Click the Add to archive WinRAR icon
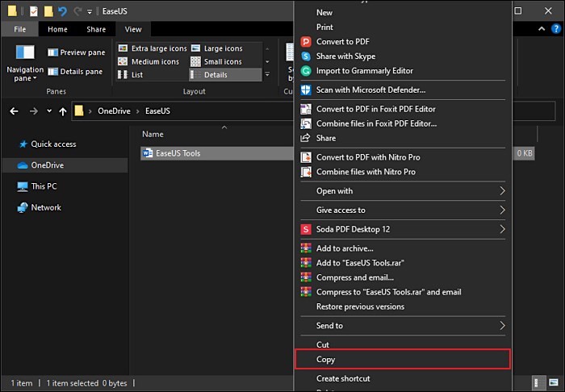The image size is (565, 392). tap(306, 248)
